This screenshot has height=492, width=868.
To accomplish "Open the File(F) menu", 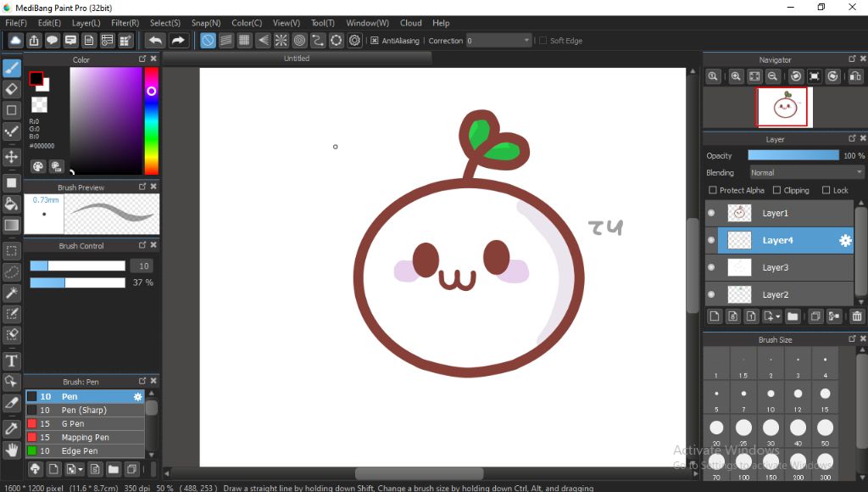I will pyautogui.click(x=16, y=23).
